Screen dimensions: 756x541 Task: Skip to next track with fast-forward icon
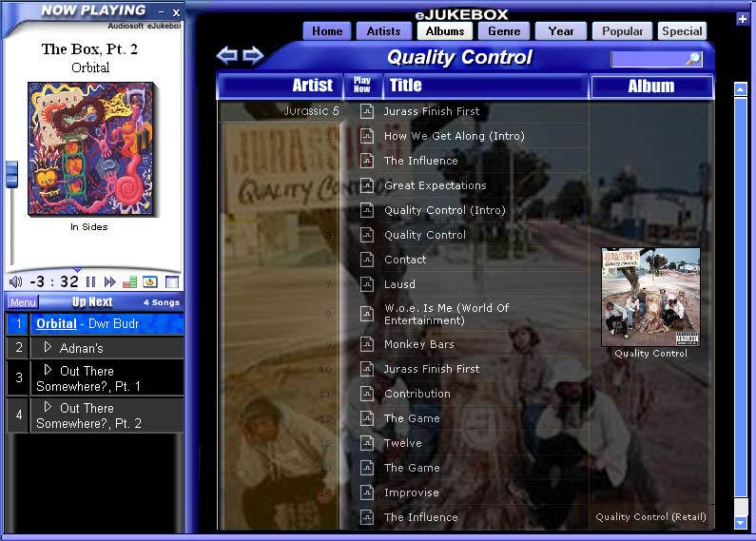click(110, 282)
